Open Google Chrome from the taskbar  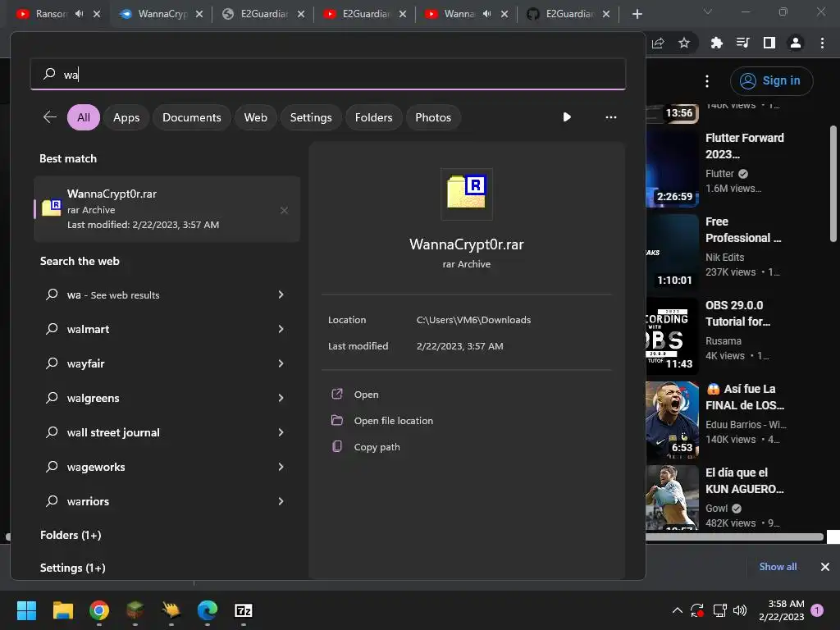[x=99, y=610]
